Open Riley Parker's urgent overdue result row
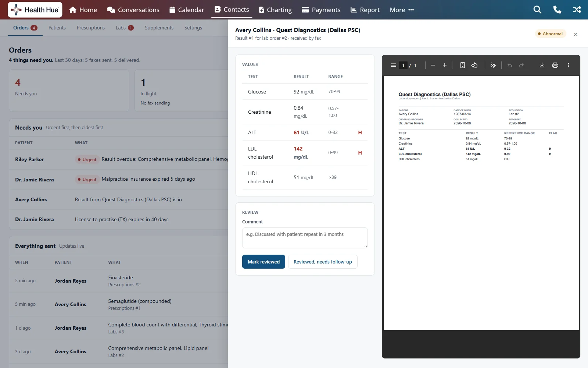The height and width of the screenshot is (368, 588). click(x=119, y=159)
